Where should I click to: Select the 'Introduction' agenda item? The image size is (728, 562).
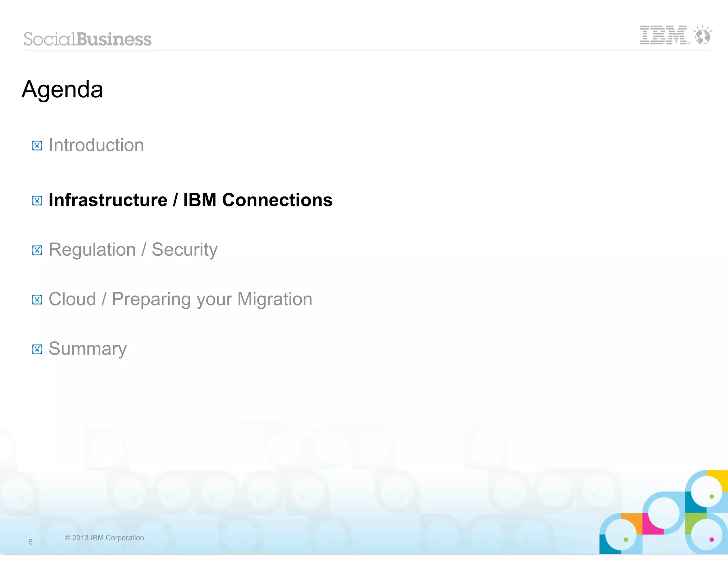coord(96,145)
